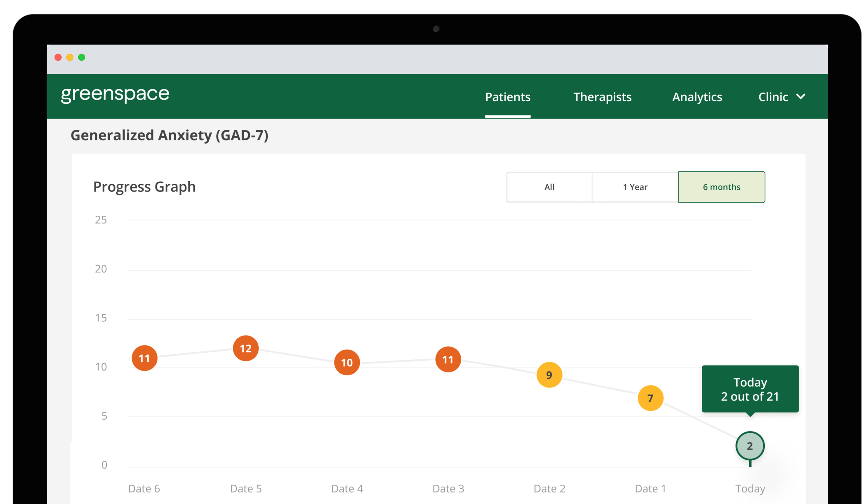Image resolution: width=867 pixels, height=504 pixels.
Task: Click the greenspace logo
Action: coord(115,94)
